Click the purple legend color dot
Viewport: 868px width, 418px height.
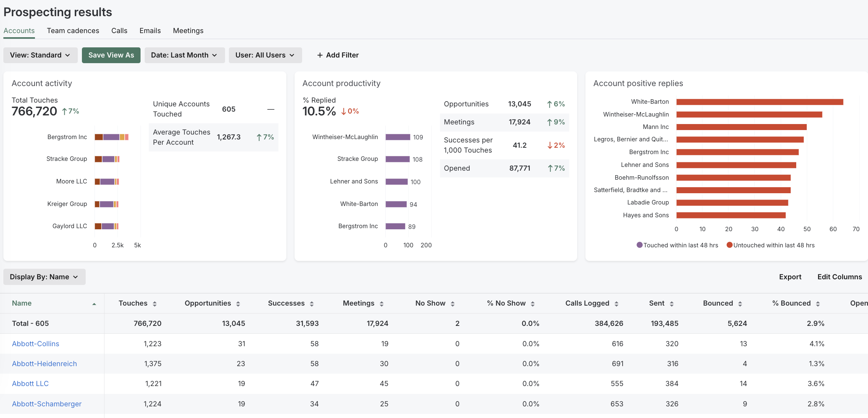tap(639, 245)
